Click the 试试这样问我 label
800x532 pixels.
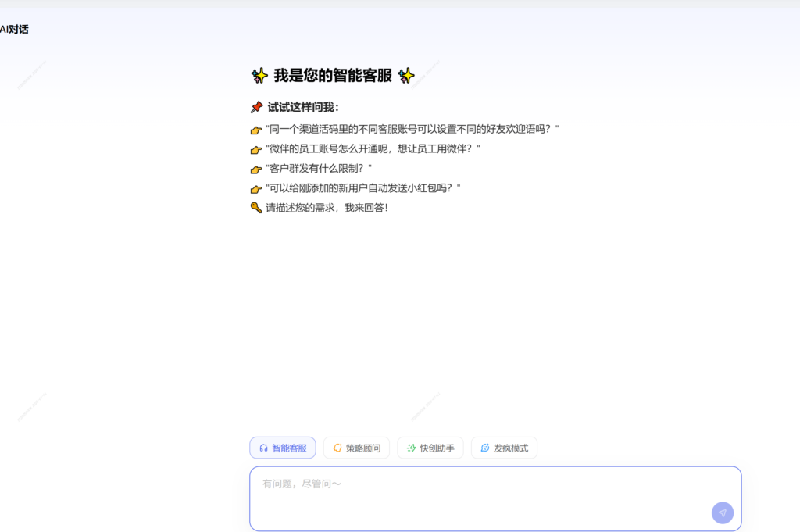click(303, 107)
